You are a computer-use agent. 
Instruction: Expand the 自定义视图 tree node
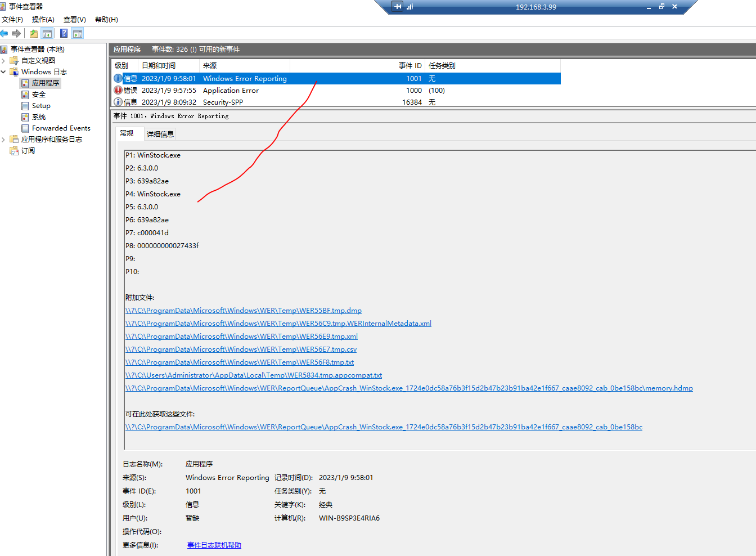coord(3,61)
